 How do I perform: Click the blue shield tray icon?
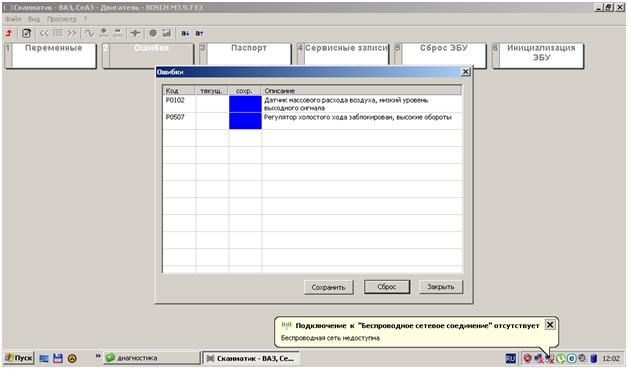pyautogui.click(x=594, y=359)
